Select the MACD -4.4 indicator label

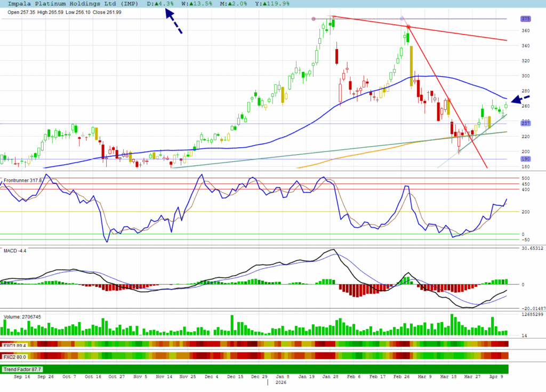coord(15,250)
